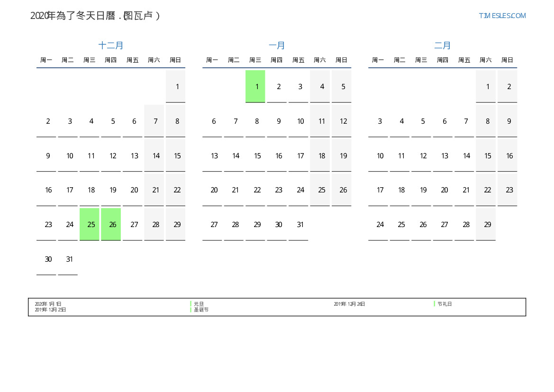Viewport: 554px width, 392px height.
Task: Click the calendar page title text
Action: [95, 16]
